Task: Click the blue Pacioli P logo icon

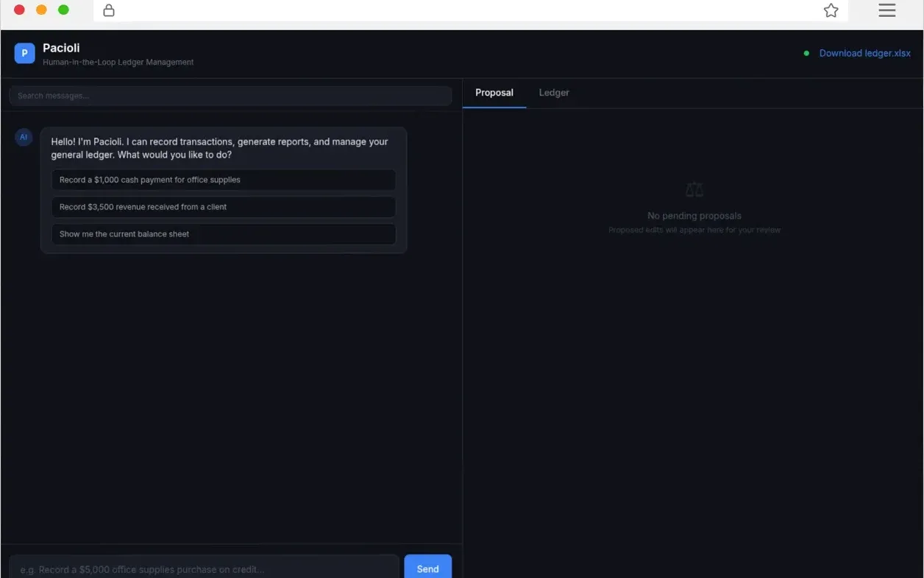Action: [x=24, y=53]
